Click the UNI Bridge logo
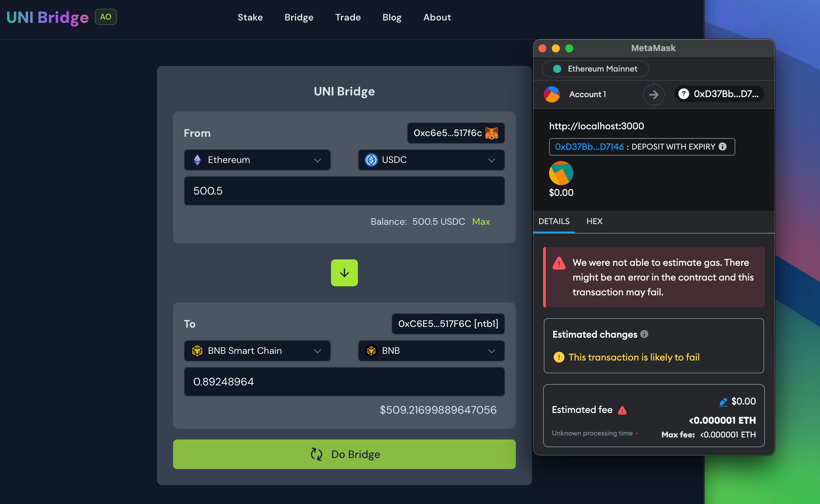This screenshot has width=820, height=504. 48,17
